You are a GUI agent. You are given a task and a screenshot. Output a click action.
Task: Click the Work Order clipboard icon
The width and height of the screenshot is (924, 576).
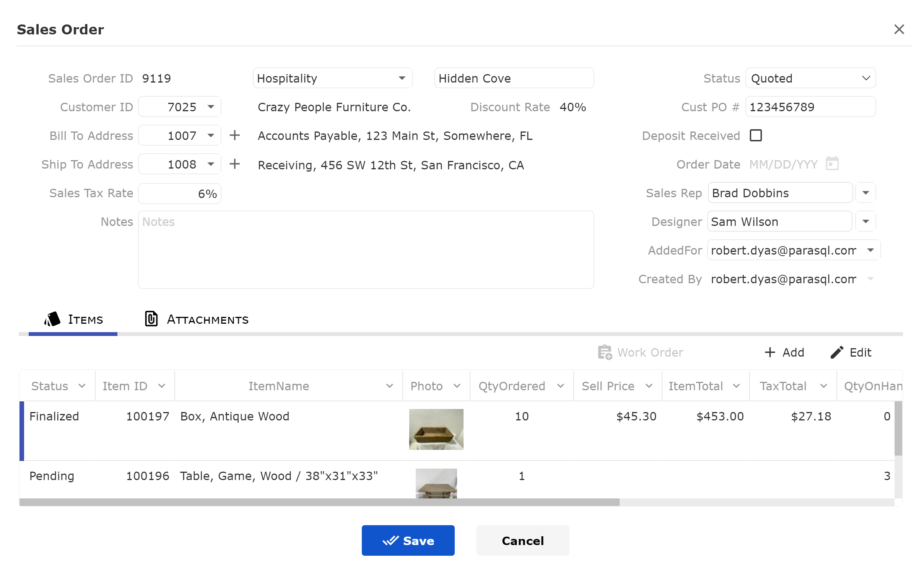(x=605, y=352)
